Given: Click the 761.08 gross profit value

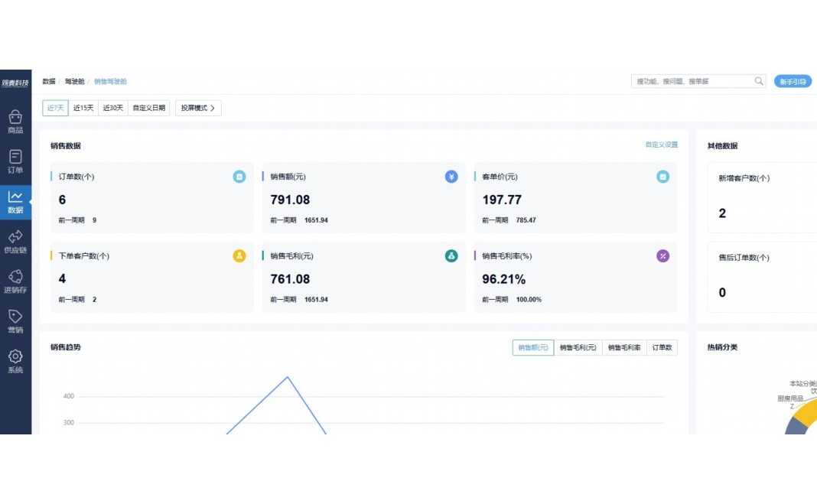Looking at the screenshot, I should pos(290,279).
